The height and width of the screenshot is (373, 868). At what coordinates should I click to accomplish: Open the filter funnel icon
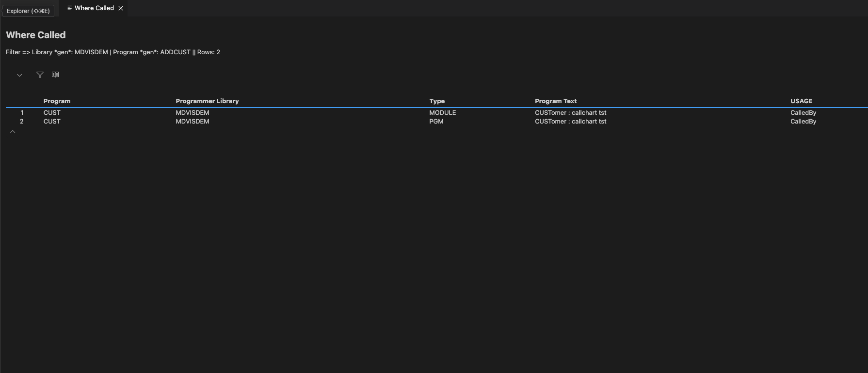(40, 75)
